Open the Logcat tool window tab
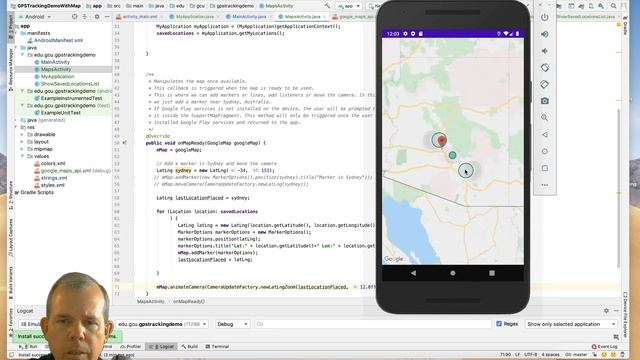This screenshot has width=640, height=360. pos(162,347)
